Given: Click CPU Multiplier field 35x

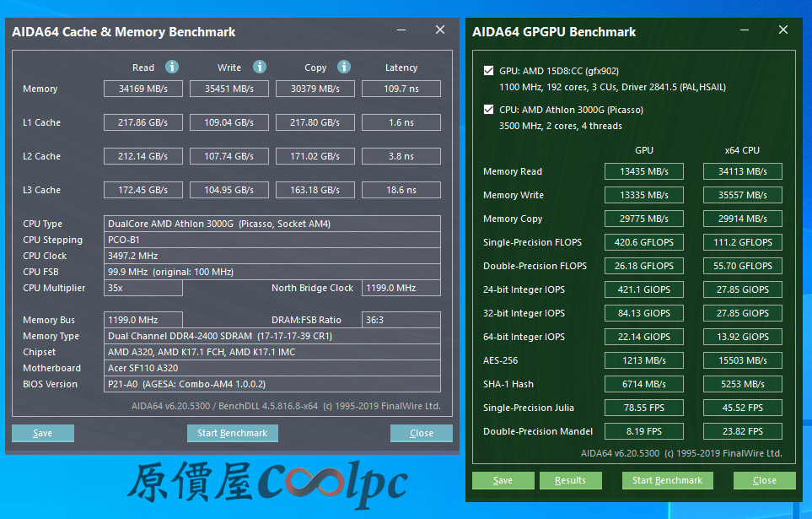Looking at the screenshot, I should pos(143,288).
